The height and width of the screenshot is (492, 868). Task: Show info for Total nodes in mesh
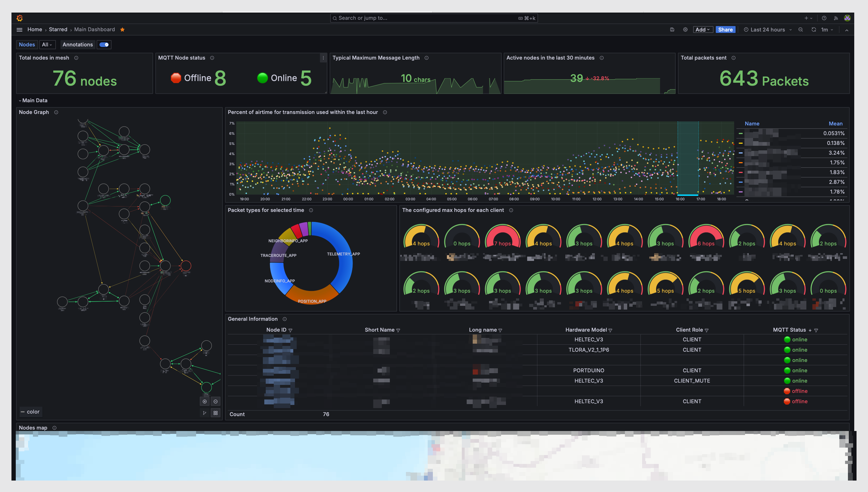77,58
